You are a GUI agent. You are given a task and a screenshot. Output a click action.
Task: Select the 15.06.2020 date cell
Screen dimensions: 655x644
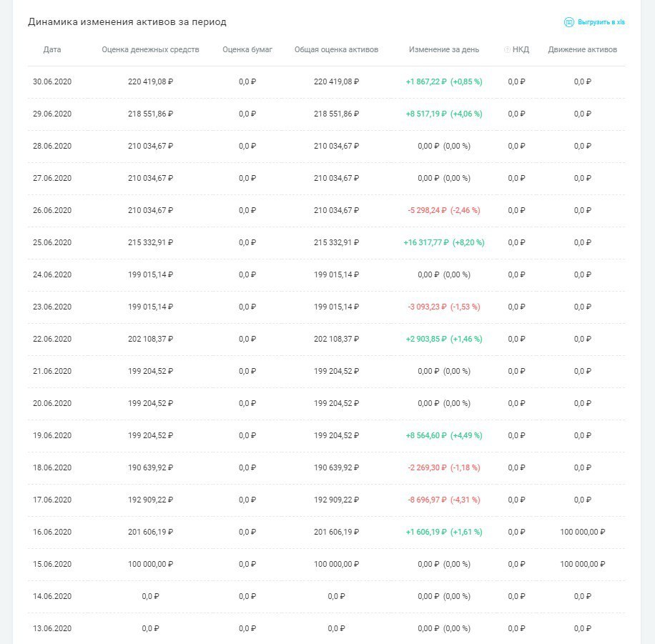pos(52,564)
